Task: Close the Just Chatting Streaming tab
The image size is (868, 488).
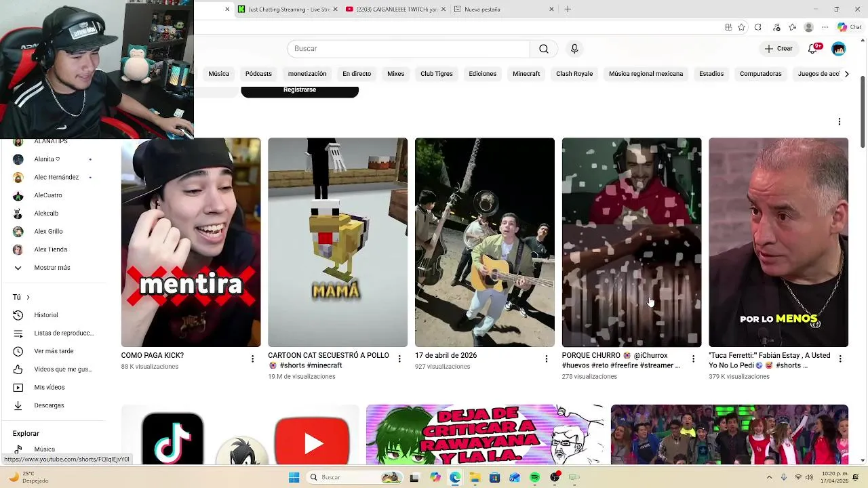Action: 335,9
